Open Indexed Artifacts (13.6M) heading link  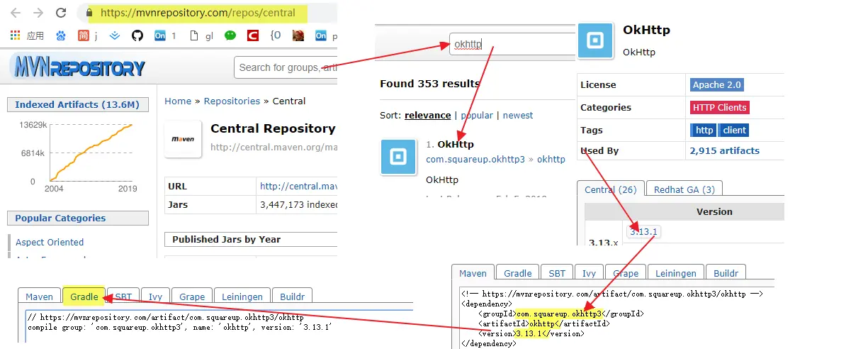tap(77, 104)
